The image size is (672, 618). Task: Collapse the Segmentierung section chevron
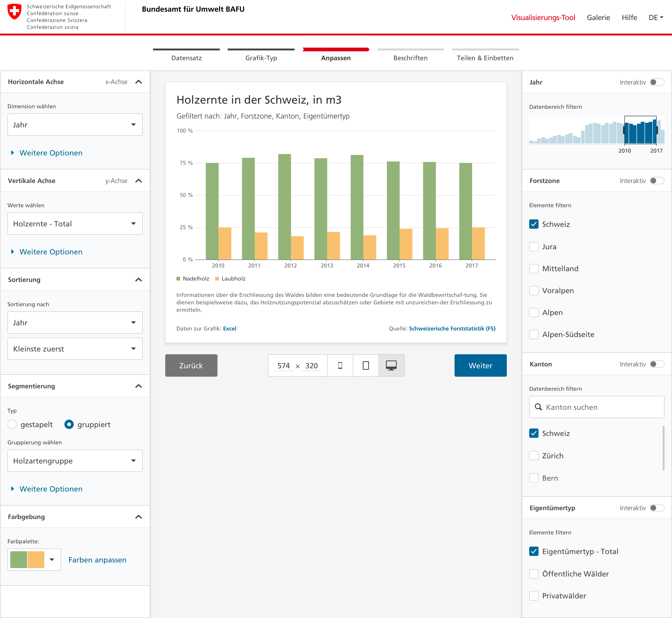[138, 386]
